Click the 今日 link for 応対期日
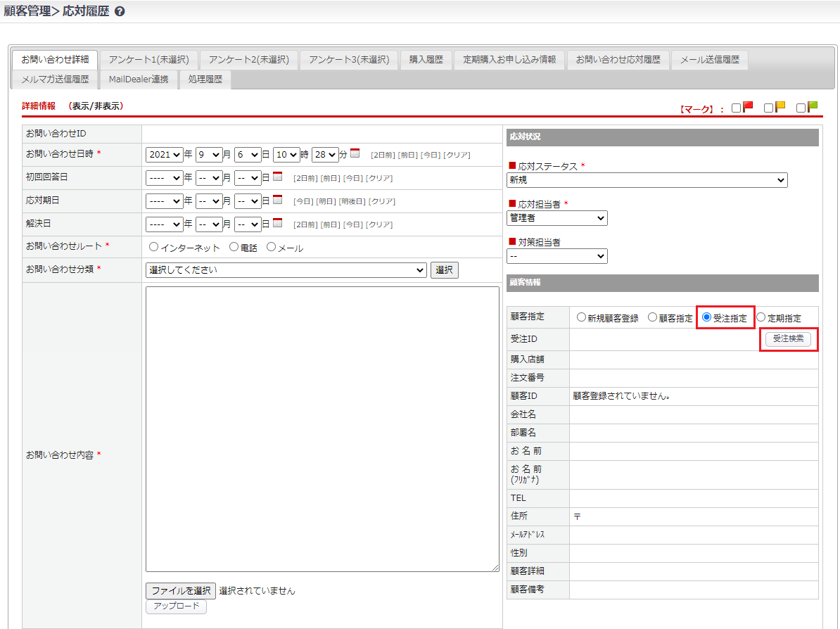Image resolution: width=840 pixels, height=629 pixels. coord(303,201)
